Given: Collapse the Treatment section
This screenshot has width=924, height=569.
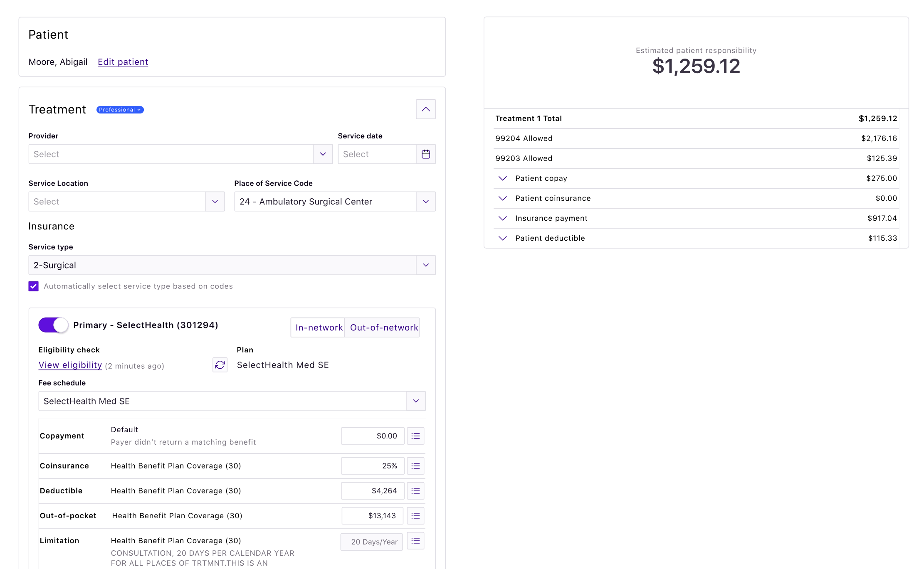Looking at the screenshot, I should pos(426,109).
